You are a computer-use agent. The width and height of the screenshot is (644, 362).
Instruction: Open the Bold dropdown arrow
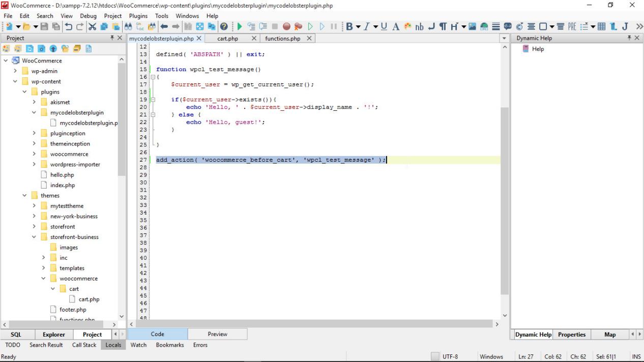click(358, 26)
